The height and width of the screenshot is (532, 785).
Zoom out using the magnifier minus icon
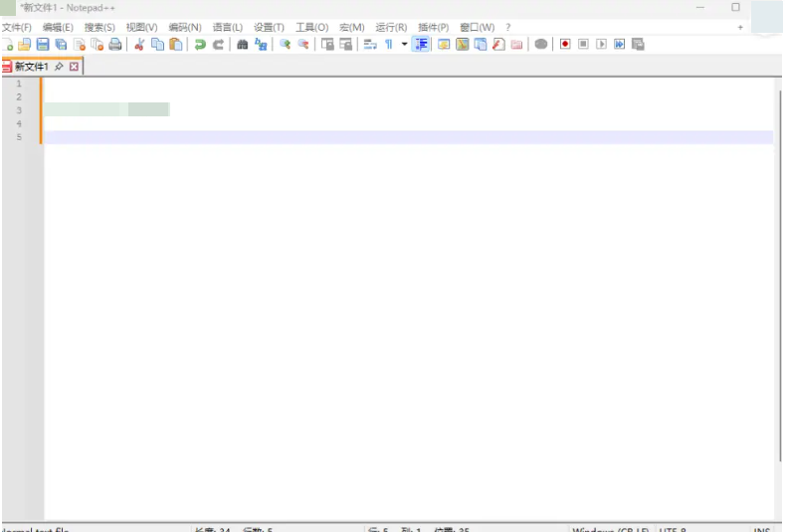click(302, 45)
